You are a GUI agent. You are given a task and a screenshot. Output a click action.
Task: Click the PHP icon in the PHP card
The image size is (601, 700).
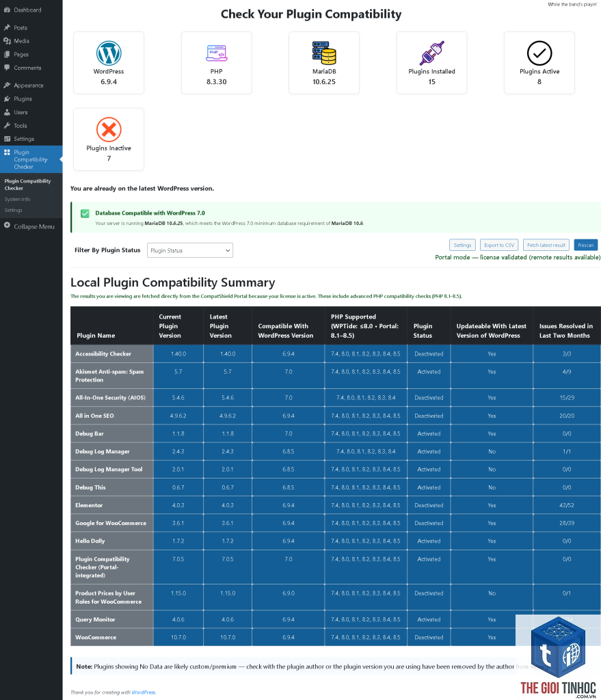pos(217,53)
